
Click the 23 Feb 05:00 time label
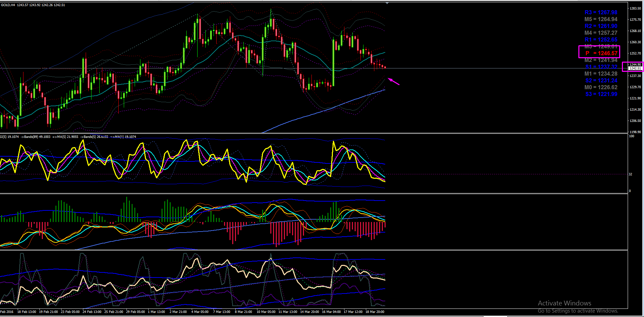(70, 312)
